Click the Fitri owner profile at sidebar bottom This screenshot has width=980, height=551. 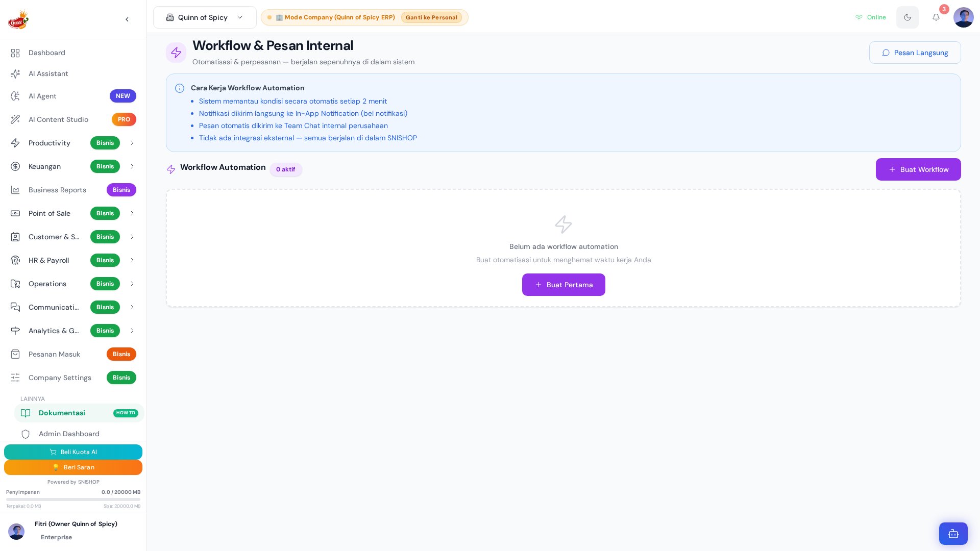click(73, 531)
